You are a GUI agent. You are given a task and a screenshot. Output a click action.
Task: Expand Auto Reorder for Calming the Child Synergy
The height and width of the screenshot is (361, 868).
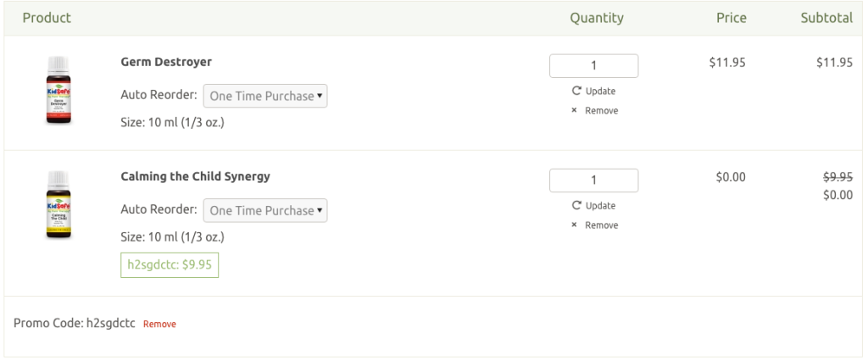point(265,210)
